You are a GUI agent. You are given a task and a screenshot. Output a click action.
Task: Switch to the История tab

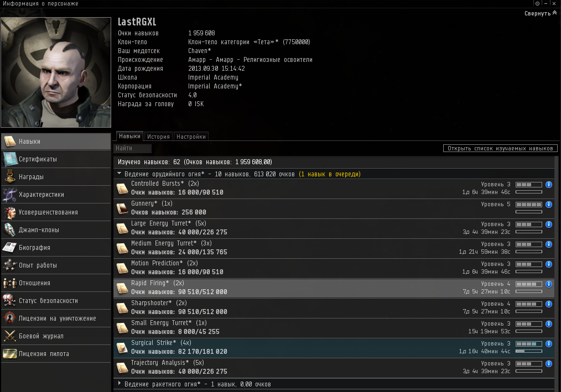pyautogui.click(x=158, y=137)
